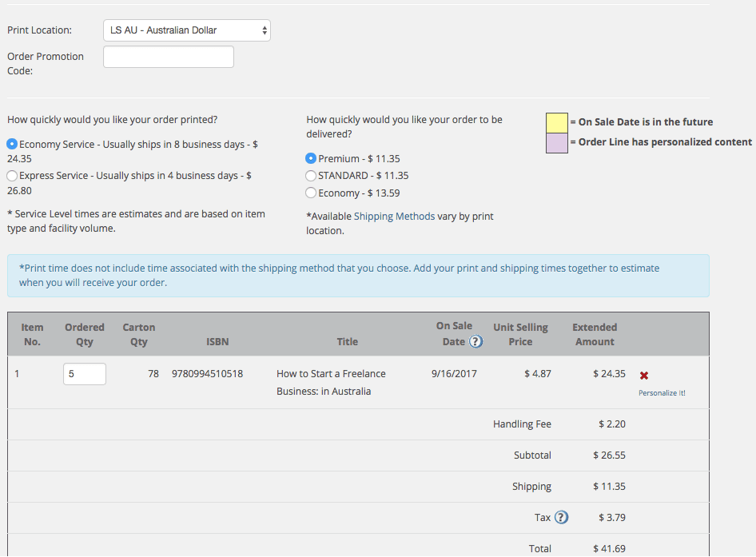Click the Tax help question mark icon
Image resolution: width=756 pixels, height=557 pixels.
[561, 517]
